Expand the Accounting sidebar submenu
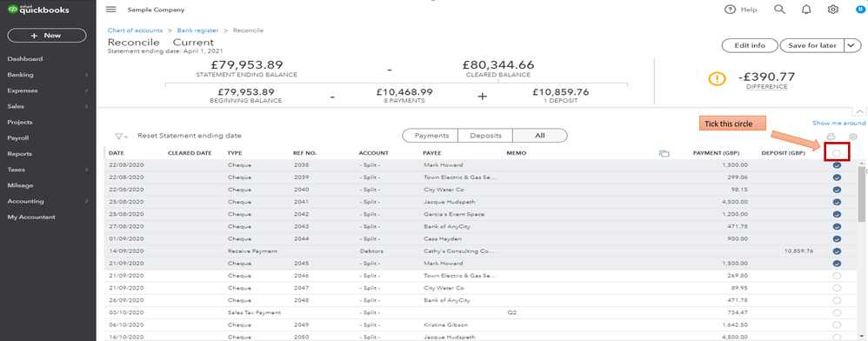 86,202
